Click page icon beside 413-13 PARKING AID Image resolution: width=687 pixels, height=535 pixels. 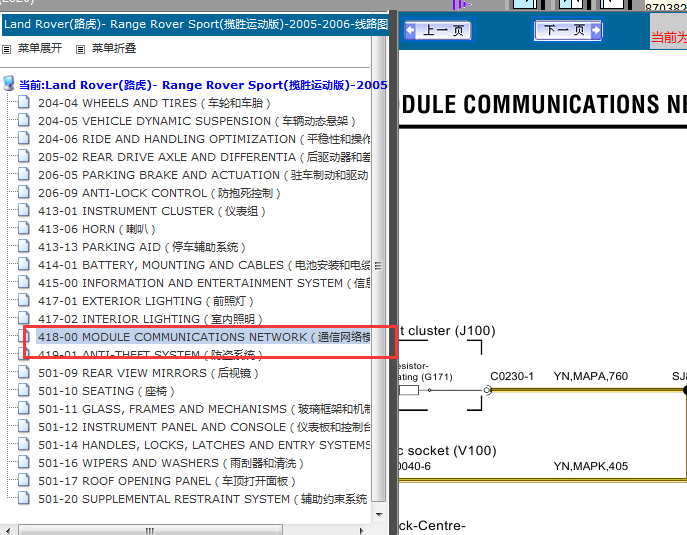24,246
